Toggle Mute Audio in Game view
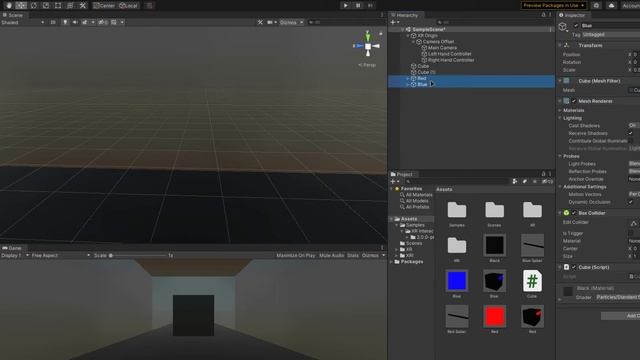 point(331,256)
